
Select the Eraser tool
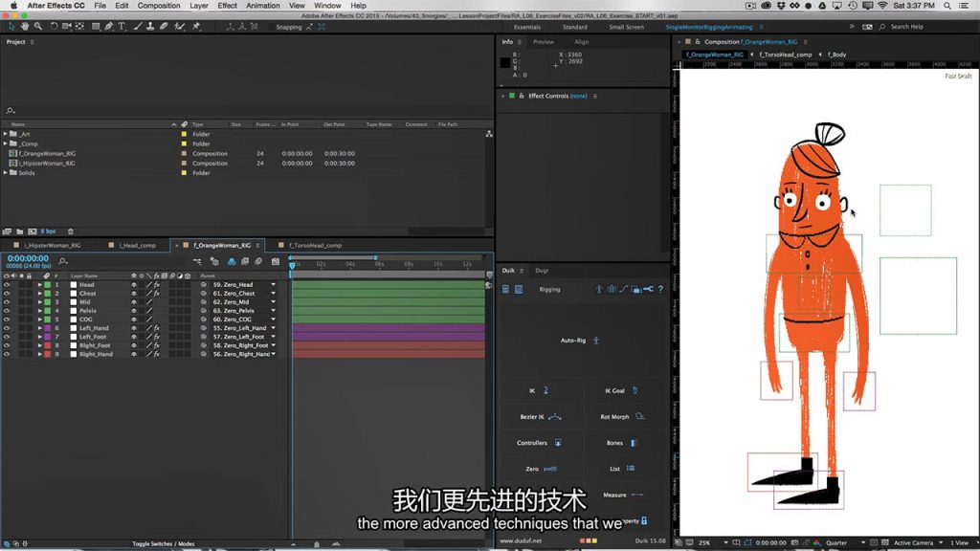164,27
